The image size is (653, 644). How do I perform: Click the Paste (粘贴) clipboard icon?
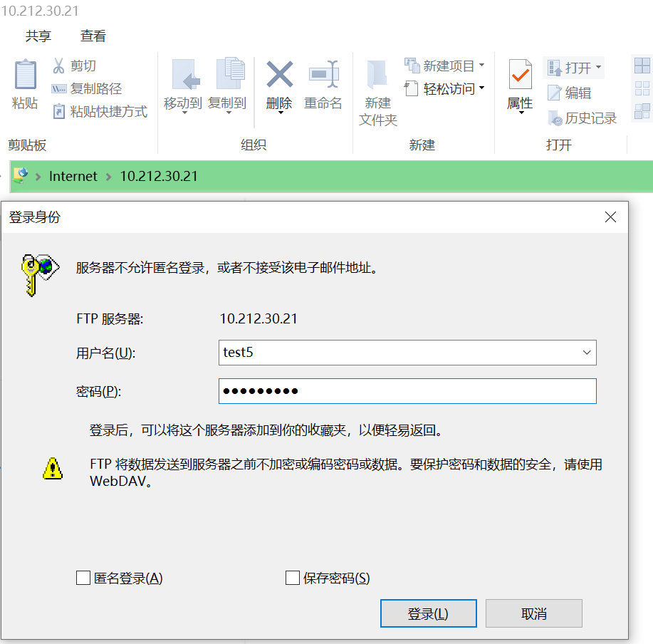pos(25,74)
